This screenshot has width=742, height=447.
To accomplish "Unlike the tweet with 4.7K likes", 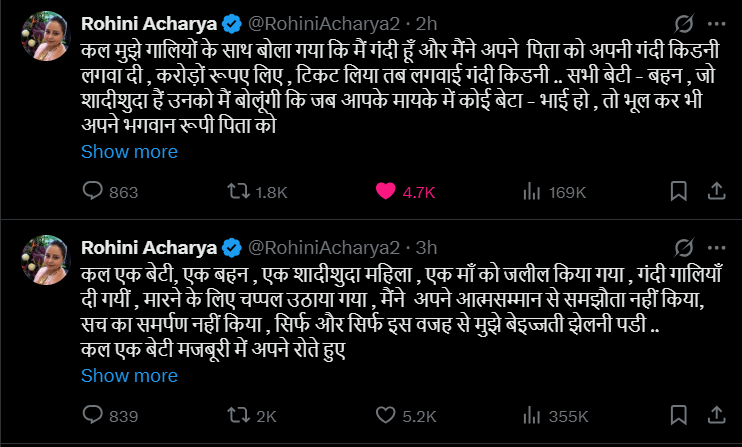I will click(x=381, y=192).
